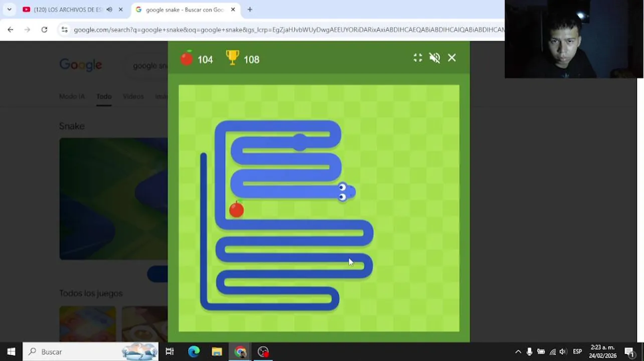Change the ESP input language
Screen dimensions: 644x361
pos(577,351)
